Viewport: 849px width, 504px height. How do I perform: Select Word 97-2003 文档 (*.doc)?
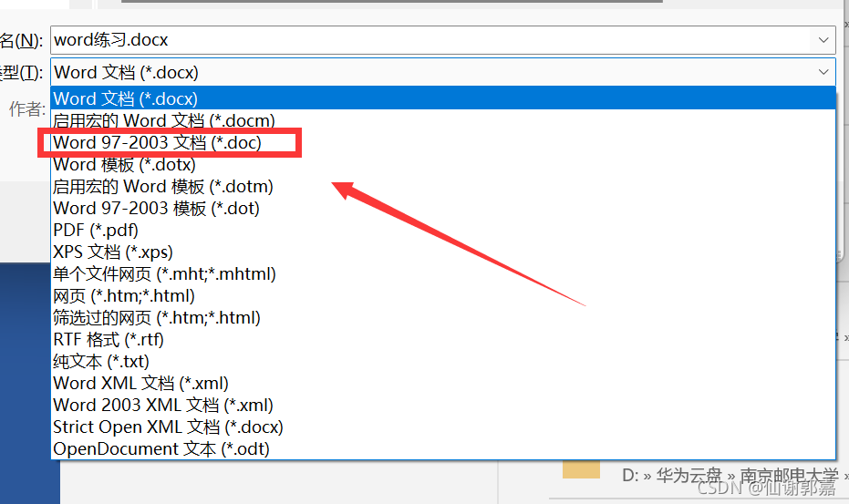(x=443, y=142)
